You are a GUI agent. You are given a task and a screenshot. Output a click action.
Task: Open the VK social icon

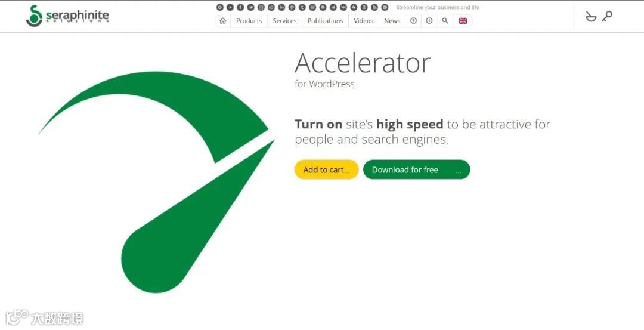click(343, 7)
